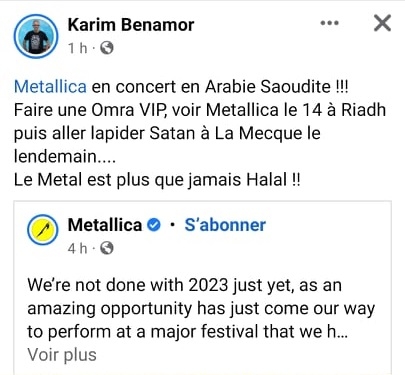The width and height of the screenshot is (405, 375).
Task: Dismiss the post with the X icon
Action: tap(382, 23)
